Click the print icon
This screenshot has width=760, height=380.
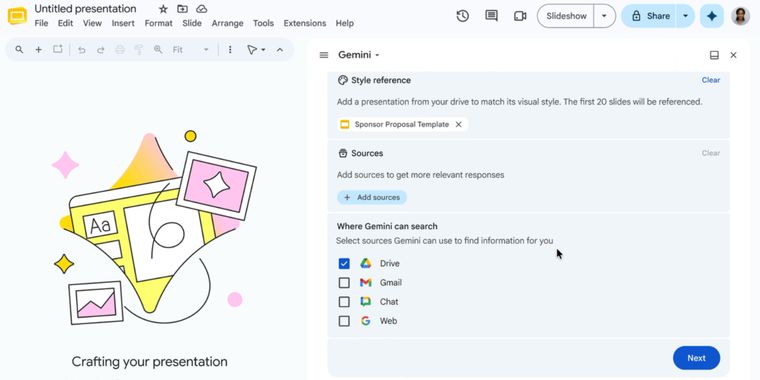click(120, 49)
